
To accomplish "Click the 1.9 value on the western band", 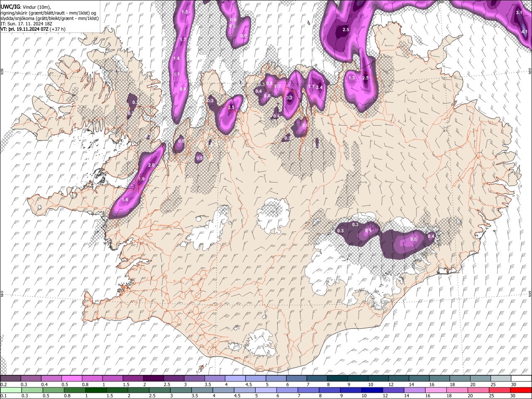I will click(141, 179).
